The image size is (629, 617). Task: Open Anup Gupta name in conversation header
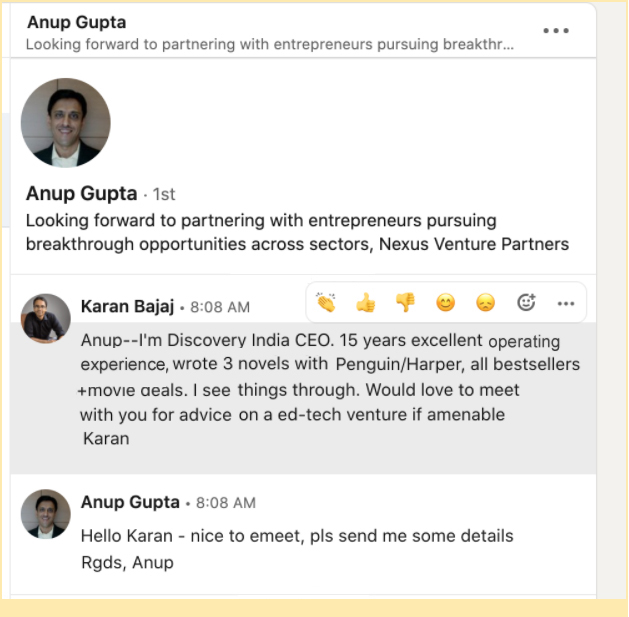click(x=77, y=22)
